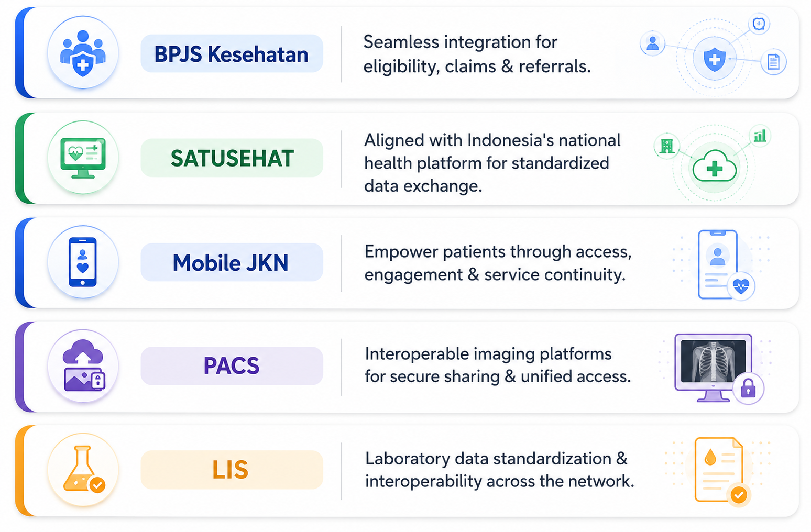
Task: Select the small user avatar node icon
Action: point(652,44)
